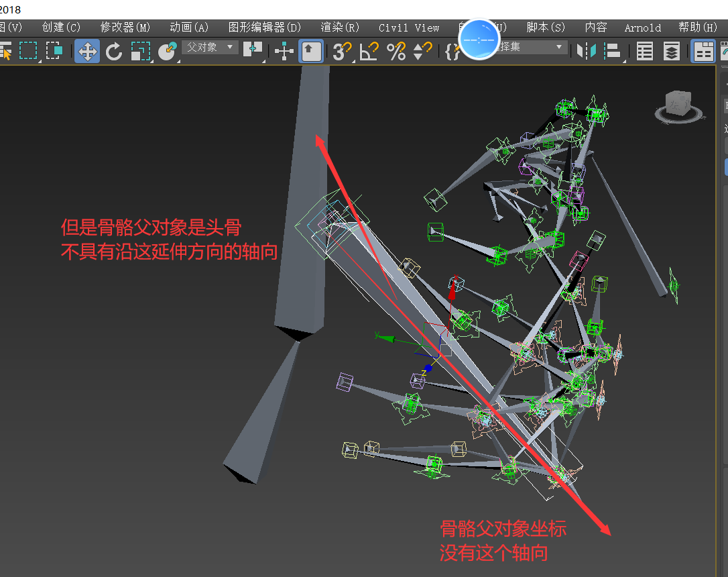
Task: Toggle Keyboard Shortcut Override button
Action: [x=312, y=51]
